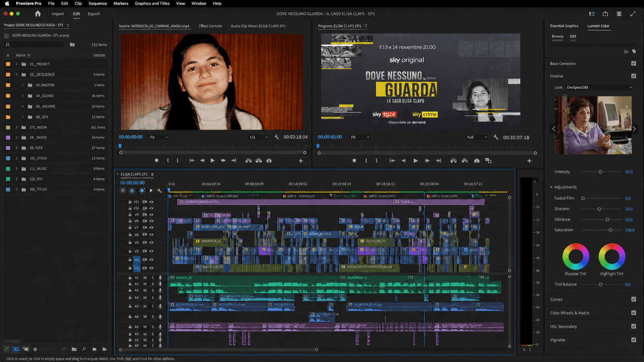Switch to Effect Controls tab
Viewport: 644px width, 362px height.
pyautogui.click(x=210, y=26)
